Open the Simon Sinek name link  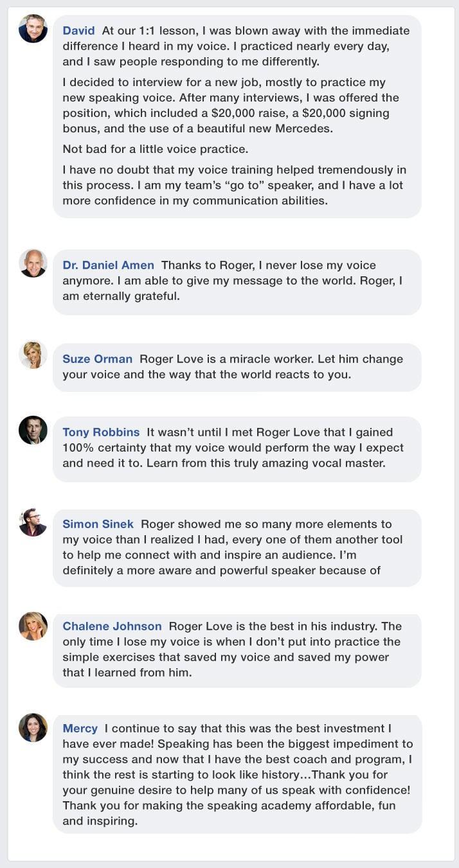(x=98, y=524)
